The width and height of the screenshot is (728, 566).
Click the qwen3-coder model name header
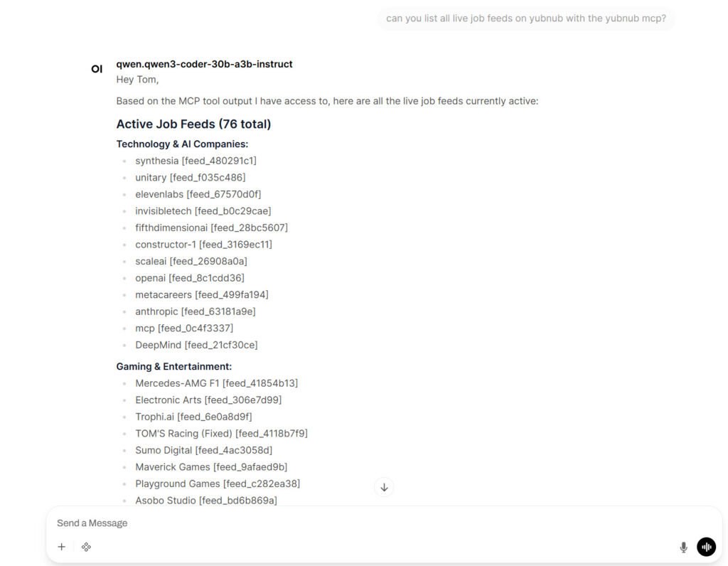pos(204,63)
